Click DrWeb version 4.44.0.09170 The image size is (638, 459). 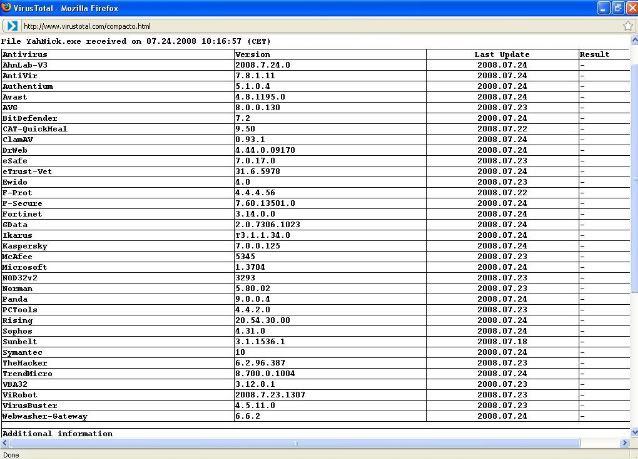265,150
